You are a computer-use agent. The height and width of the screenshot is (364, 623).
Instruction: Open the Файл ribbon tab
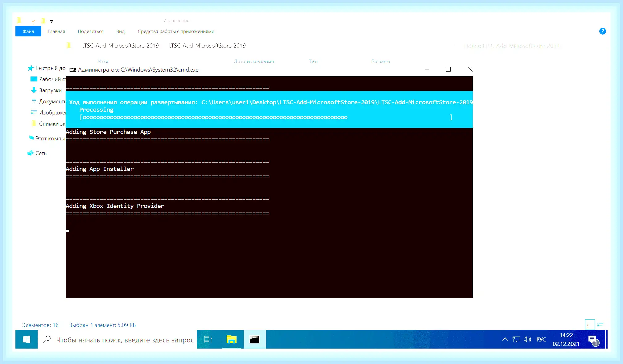coord(28,31)
